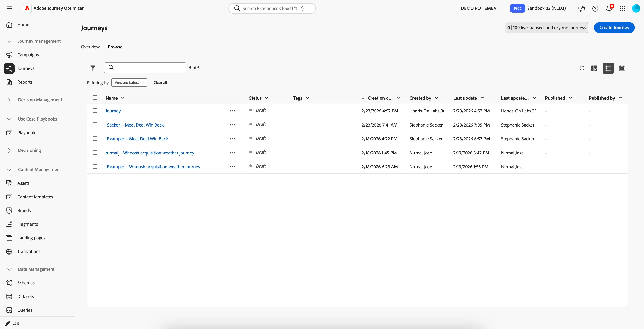
Task: Open Playbooks from the sidebar
Action: (x=27, y=132)
